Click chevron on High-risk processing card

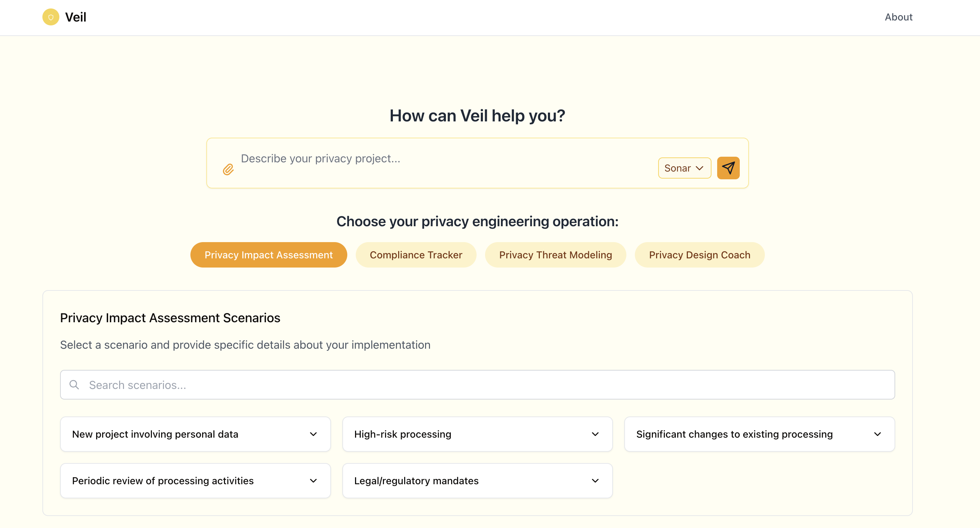(x=595, y=434)
